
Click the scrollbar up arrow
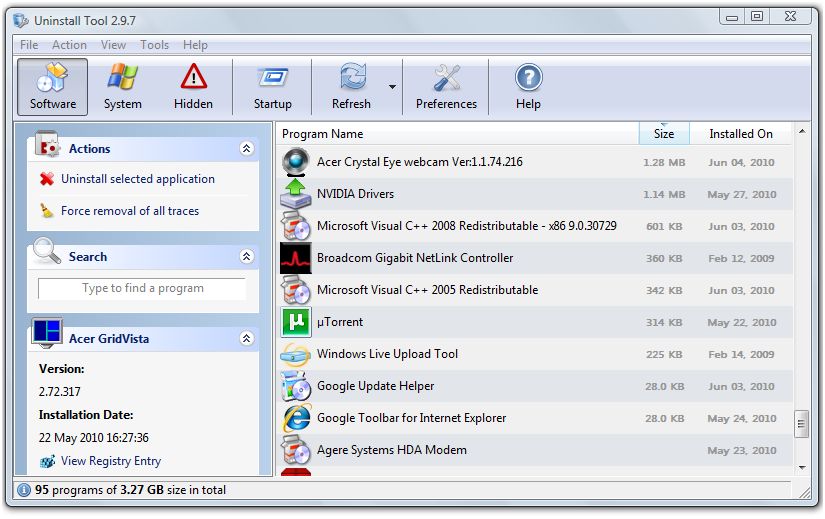pyautogui.click(x=802, y=131)
